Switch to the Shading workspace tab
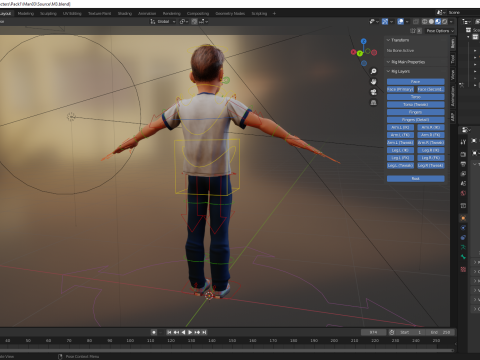This screenshot has width=480, height=360. tap(125, 14)
